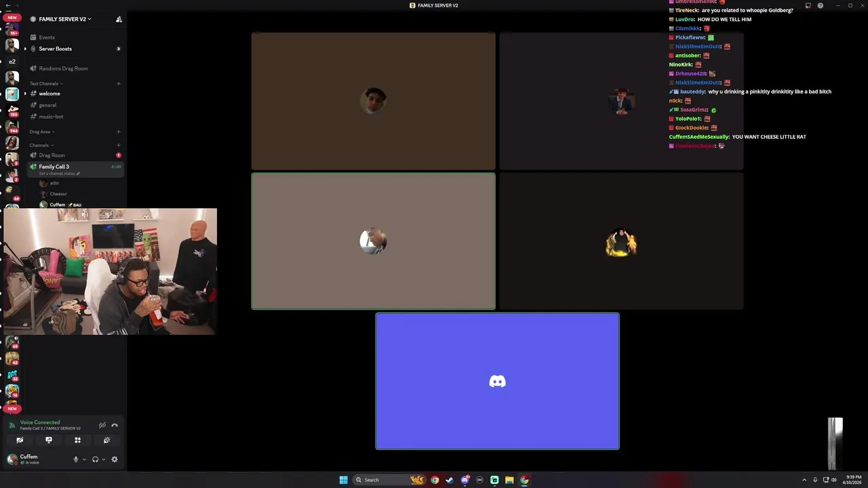Screen dimensions: 868x488
Task: Open the server with 65 badge
Action: click(12, 342)
